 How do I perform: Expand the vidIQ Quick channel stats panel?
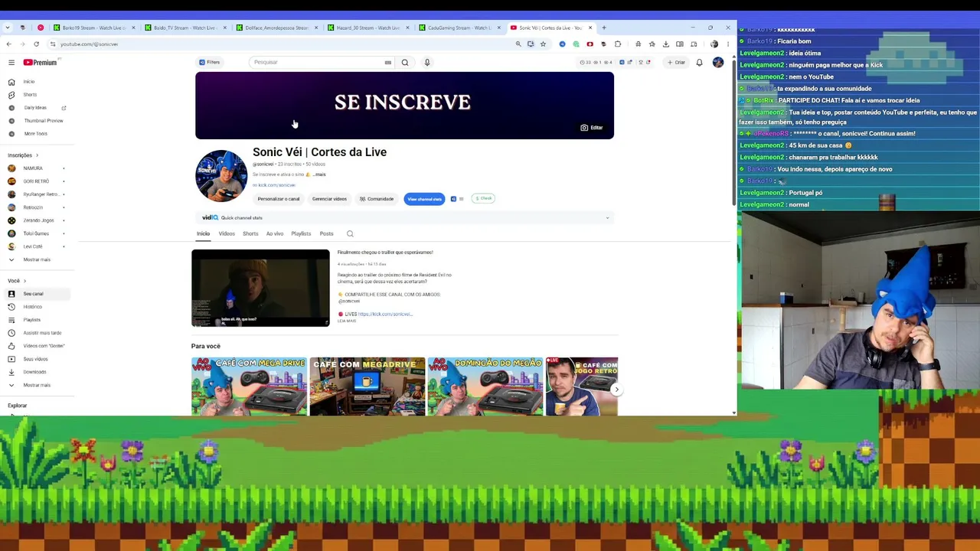607,218
